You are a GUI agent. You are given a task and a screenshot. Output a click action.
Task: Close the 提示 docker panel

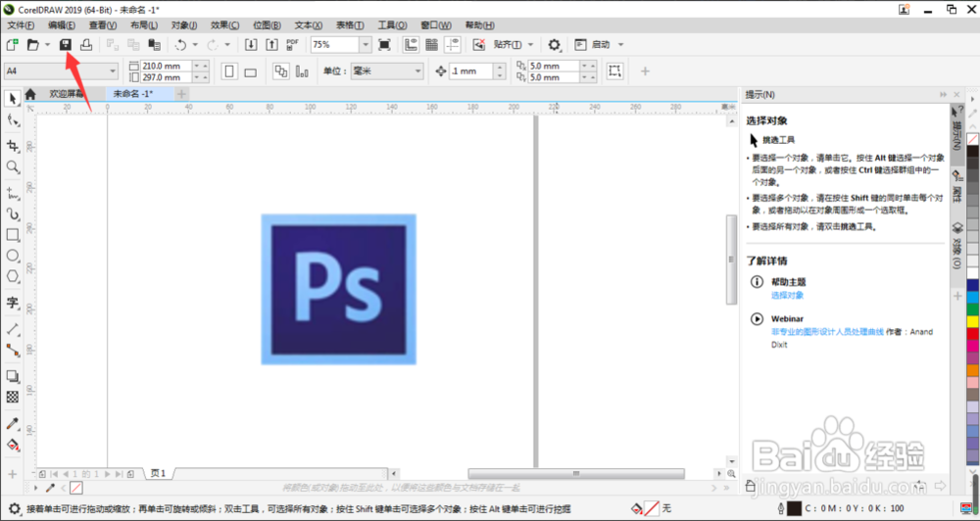click(x=956, y=94)
